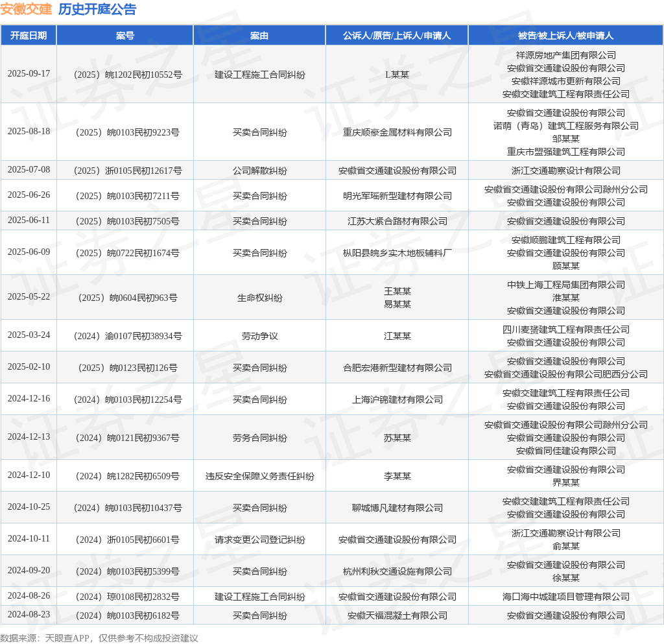Select case number (2025)皖0103民初7505号

128,221
